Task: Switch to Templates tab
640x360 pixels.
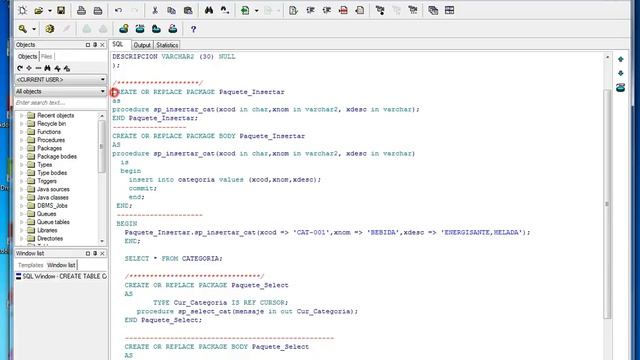Action: pyautogui.click(x=30, y=265)
